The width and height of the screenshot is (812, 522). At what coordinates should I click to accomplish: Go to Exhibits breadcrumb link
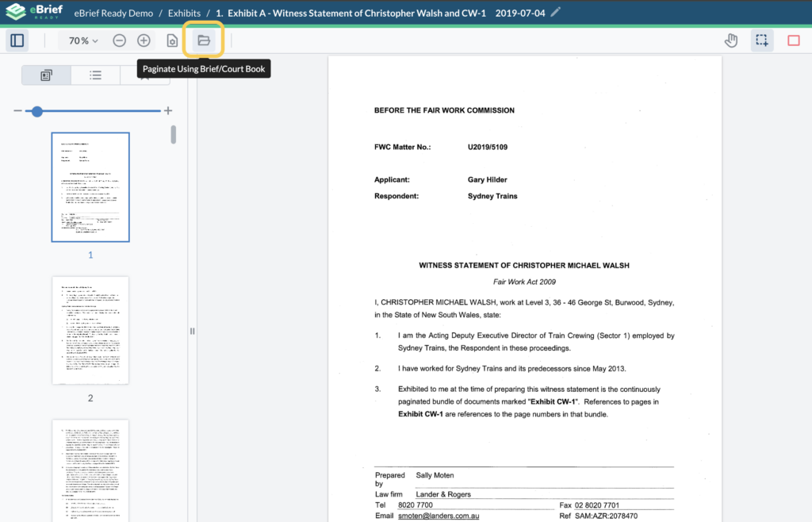[184, 13]
